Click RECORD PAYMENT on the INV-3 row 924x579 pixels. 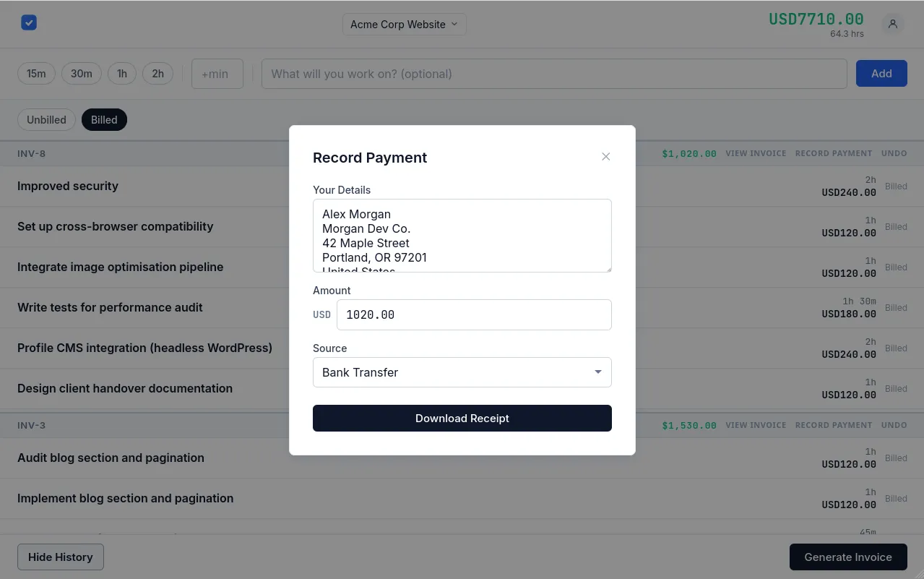(833, 425)
